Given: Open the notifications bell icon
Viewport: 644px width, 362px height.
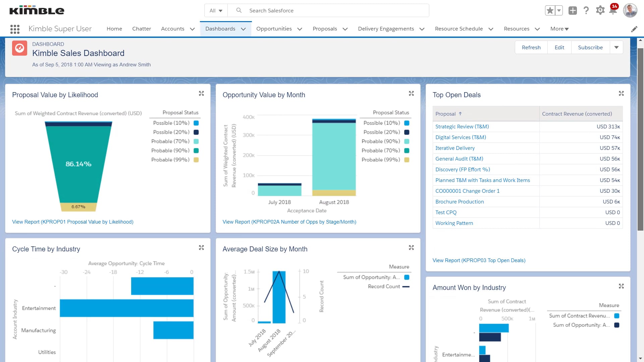Looking at the screenshot, I should pos(613,11).
